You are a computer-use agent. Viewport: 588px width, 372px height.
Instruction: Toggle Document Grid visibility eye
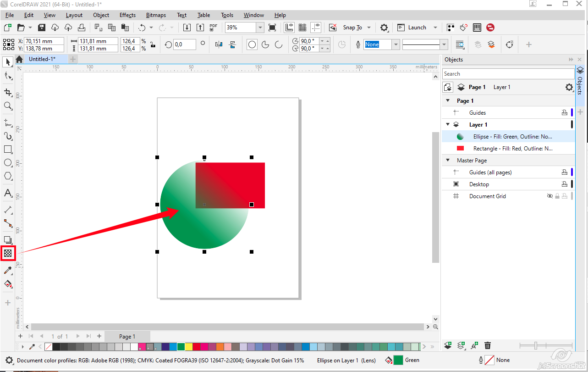click(550, 196)
